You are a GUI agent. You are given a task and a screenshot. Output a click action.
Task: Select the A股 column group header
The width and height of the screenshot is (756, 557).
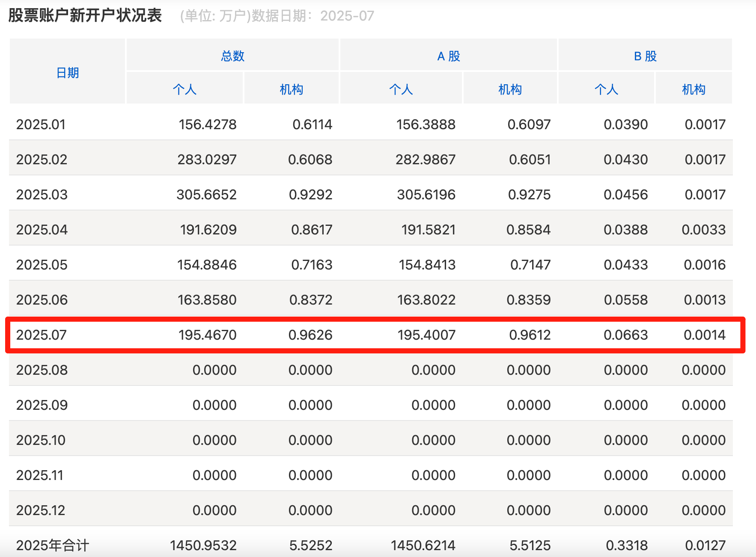[449, 55]
